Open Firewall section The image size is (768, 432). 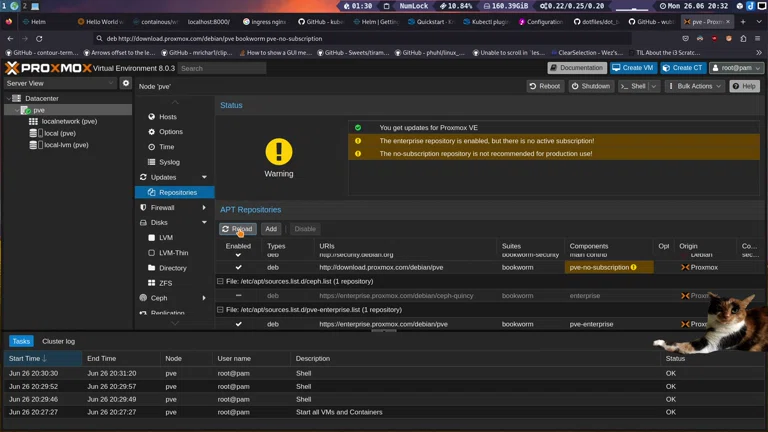[x=163, y=207]
